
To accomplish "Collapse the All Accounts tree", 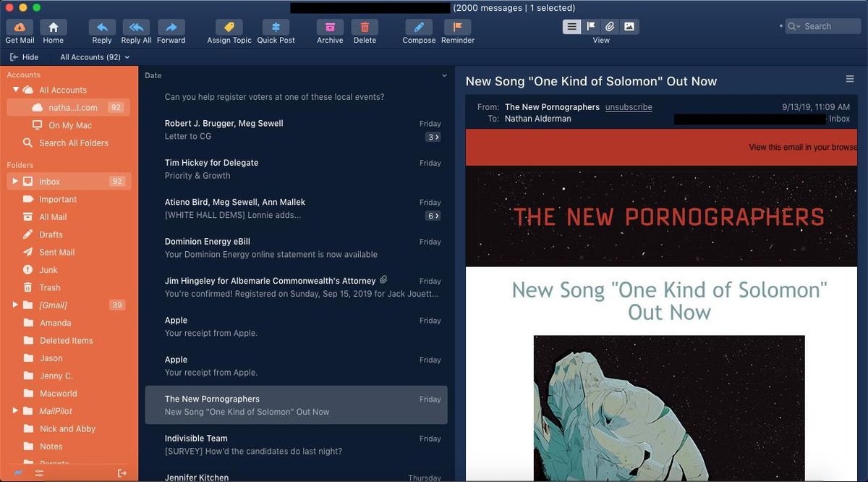I will 17,90.
